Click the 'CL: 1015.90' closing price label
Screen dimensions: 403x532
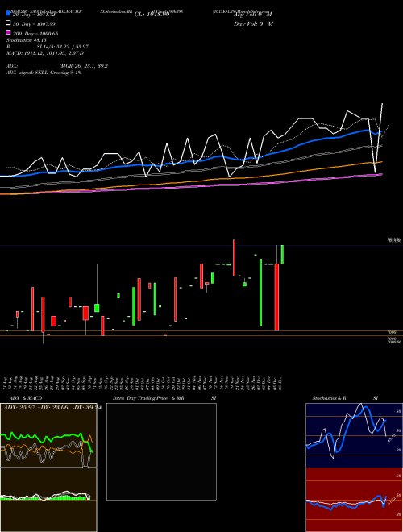click(152, 15)
